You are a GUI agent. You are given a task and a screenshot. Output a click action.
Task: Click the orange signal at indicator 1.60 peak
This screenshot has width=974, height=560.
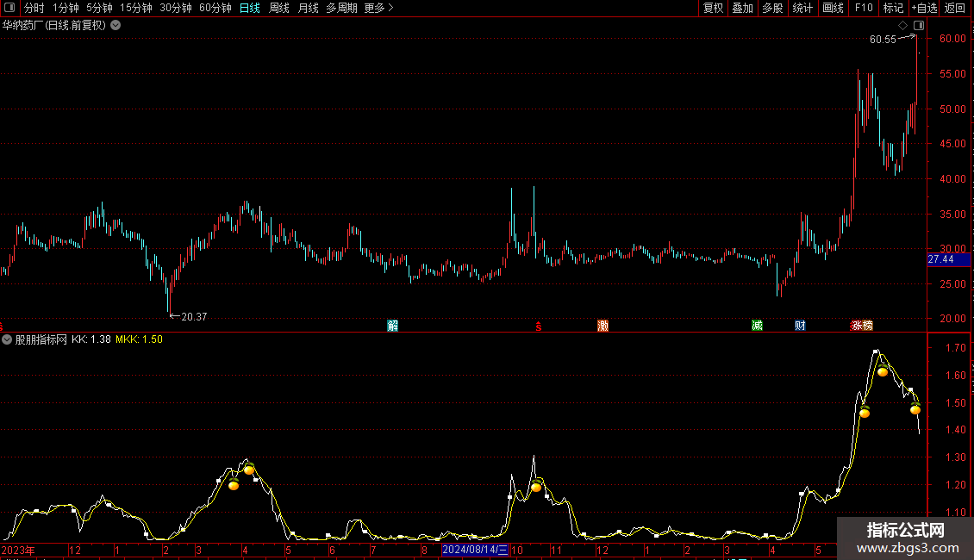pos(882,370)
